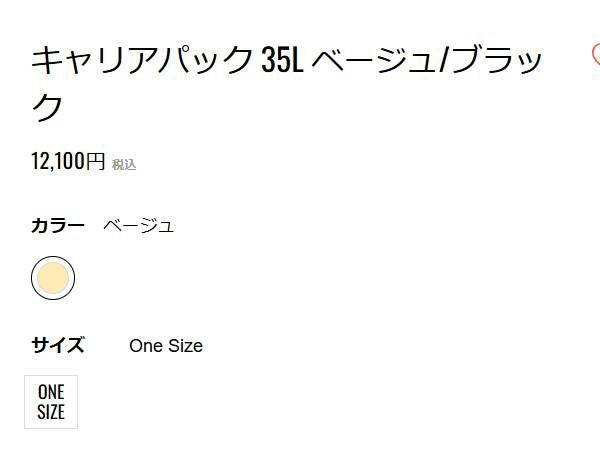Click the 35L text in title
Viewport: 600px width, 450px height.
[282, 61]
